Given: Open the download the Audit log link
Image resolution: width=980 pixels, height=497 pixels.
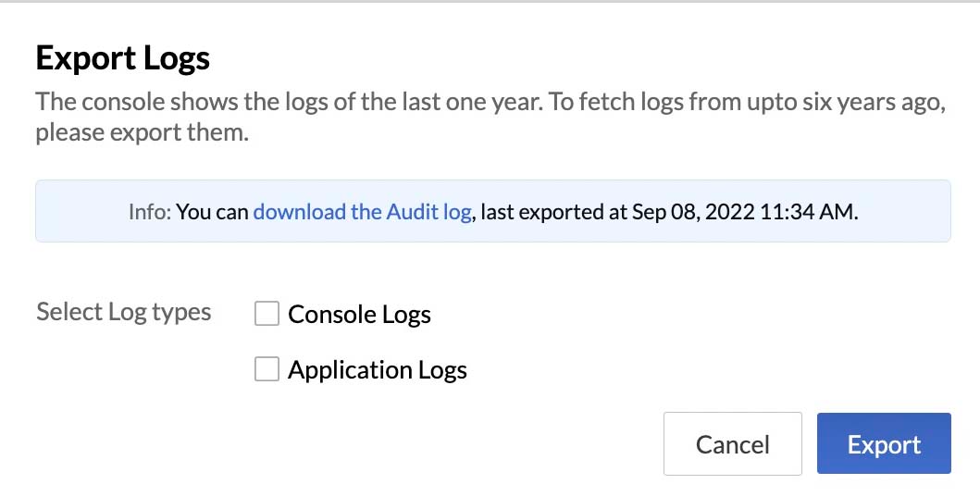Looking at the screenshot, I should pyautogui.click(x=362, y=212).
